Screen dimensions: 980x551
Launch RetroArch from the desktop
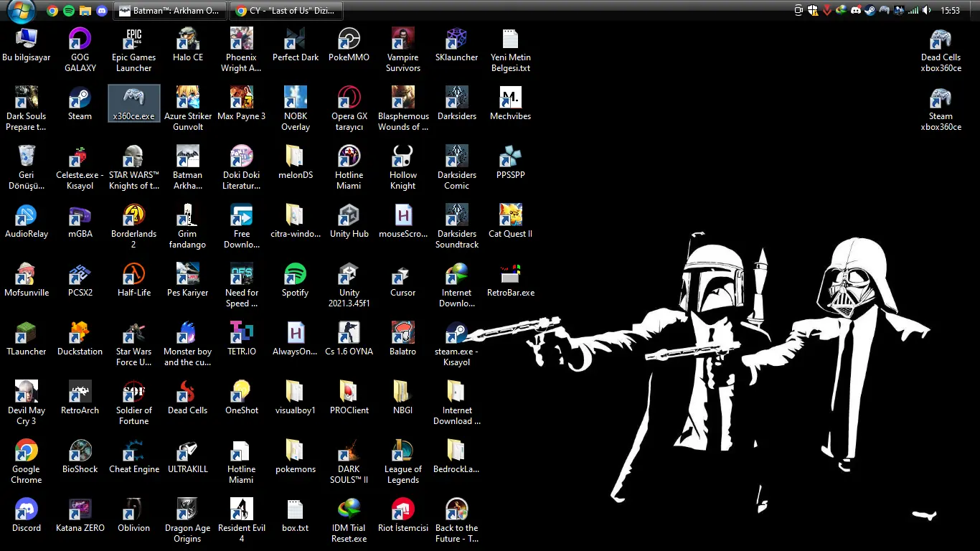(x=80, y=397)
